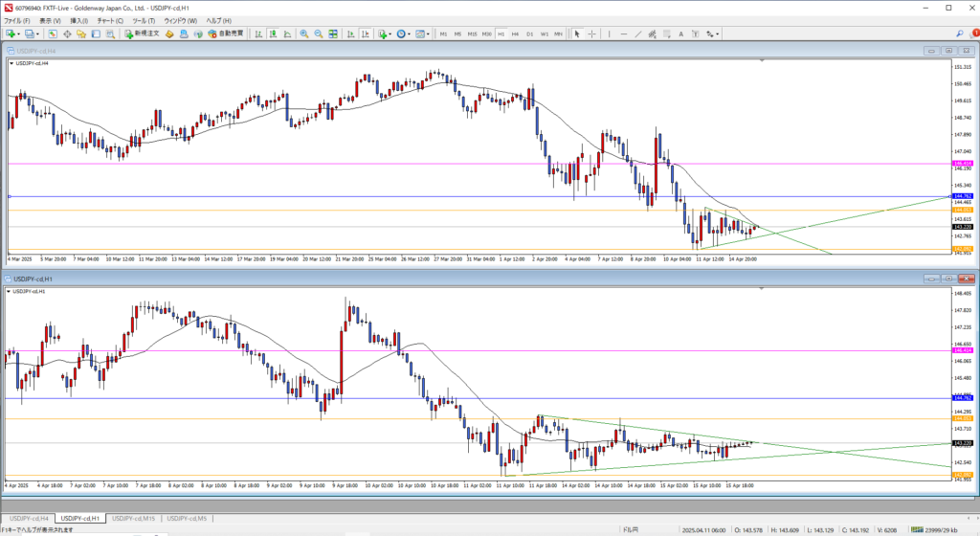980x536 pixels.
Task: Expand the periods clock dropdown arrow
Action: point(409,34)
